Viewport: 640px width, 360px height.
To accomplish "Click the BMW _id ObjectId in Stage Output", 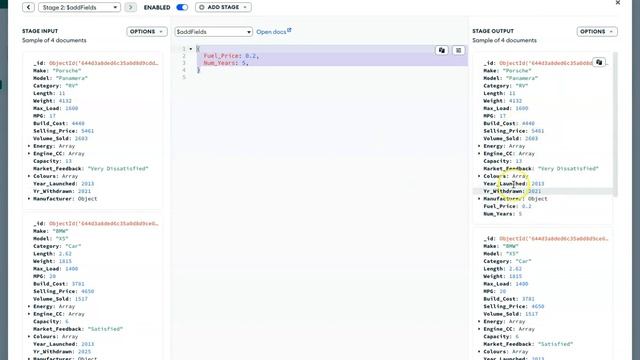I will [x=546, y=238].
